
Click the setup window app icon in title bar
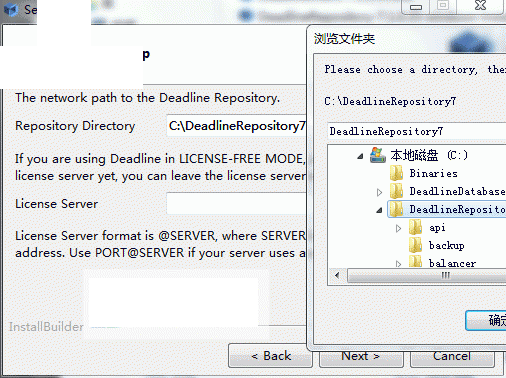tap(11, 10)
